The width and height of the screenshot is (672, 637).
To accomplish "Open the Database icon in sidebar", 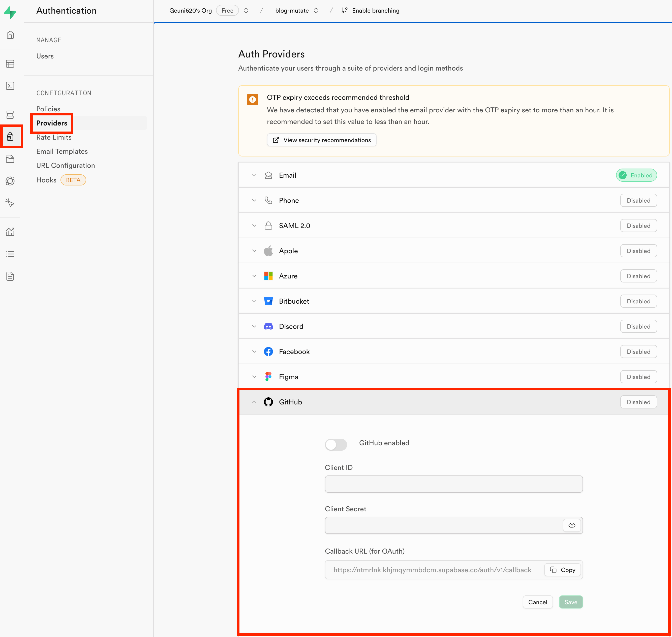I will point(10,115).
